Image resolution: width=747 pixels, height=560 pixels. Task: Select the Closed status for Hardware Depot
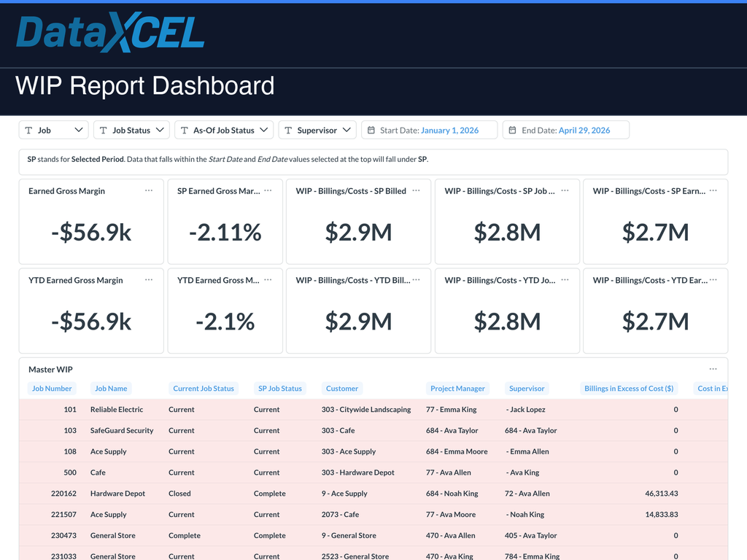[179, 494]
